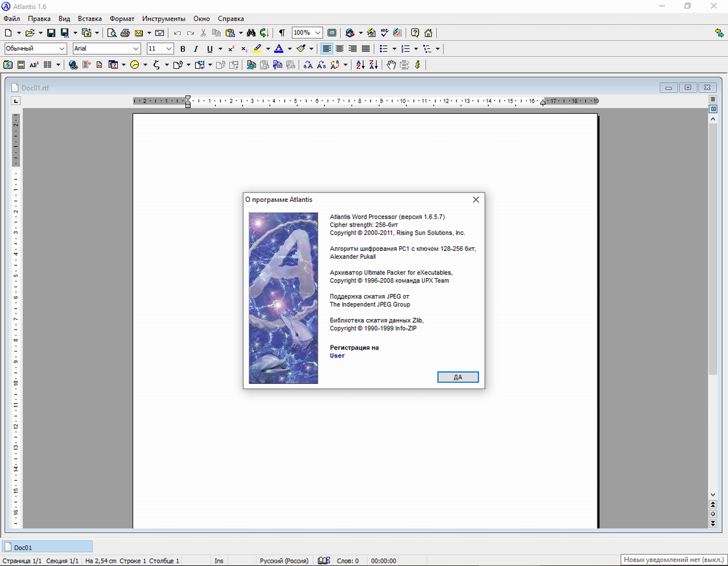
Task: Click the AB footnote icon on third toolbar
Action: click(34, 65)
